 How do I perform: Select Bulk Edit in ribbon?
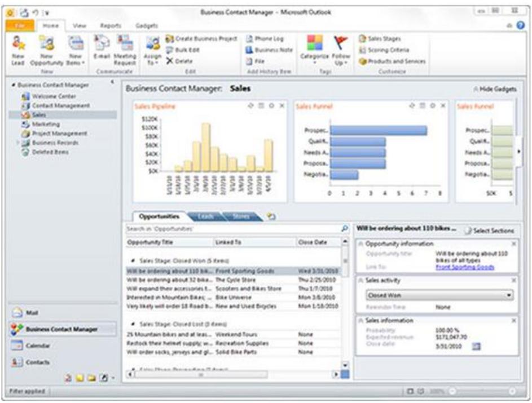click(183, 50)
